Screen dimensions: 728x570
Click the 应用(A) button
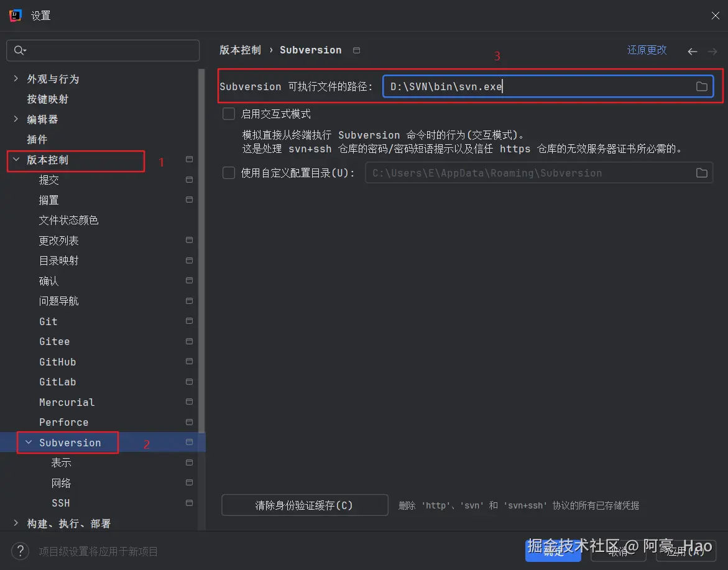coord(685,551)
